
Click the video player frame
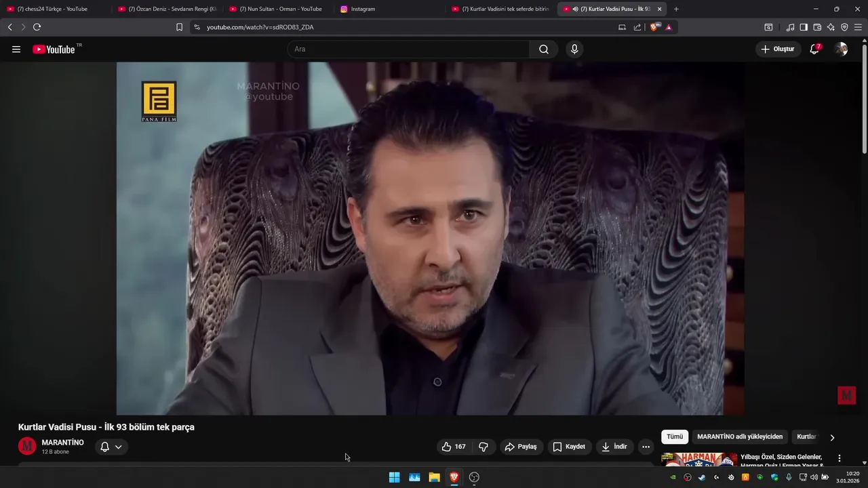431,239
